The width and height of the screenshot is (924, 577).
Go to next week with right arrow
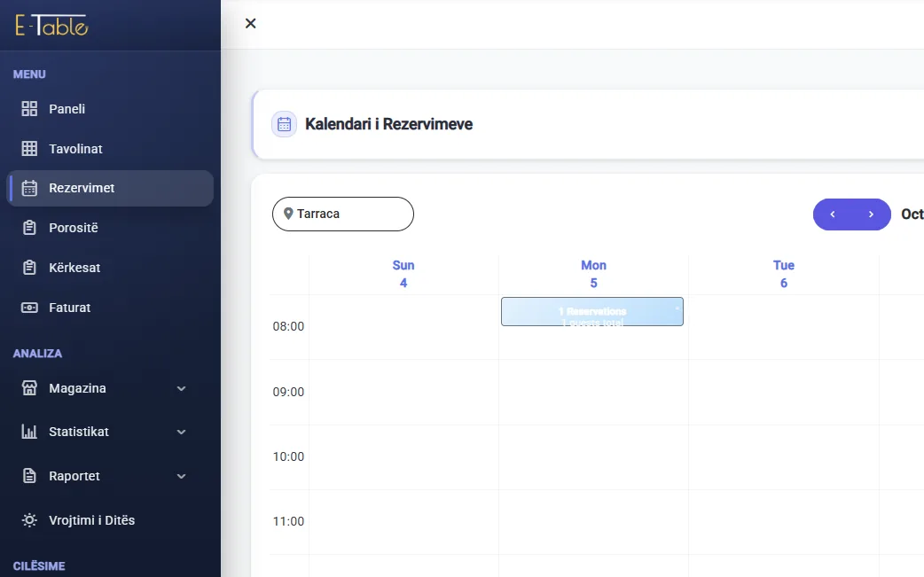click(871, 214)
